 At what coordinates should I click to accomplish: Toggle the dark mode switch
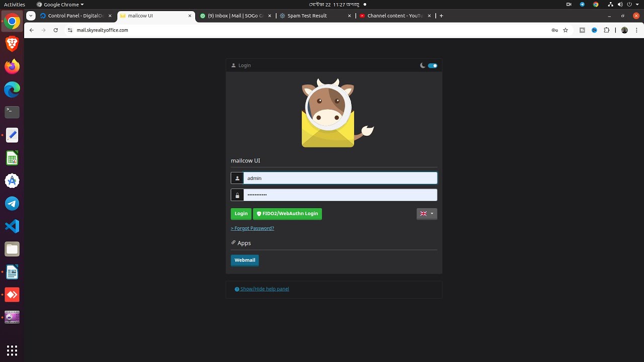[433, 65]
